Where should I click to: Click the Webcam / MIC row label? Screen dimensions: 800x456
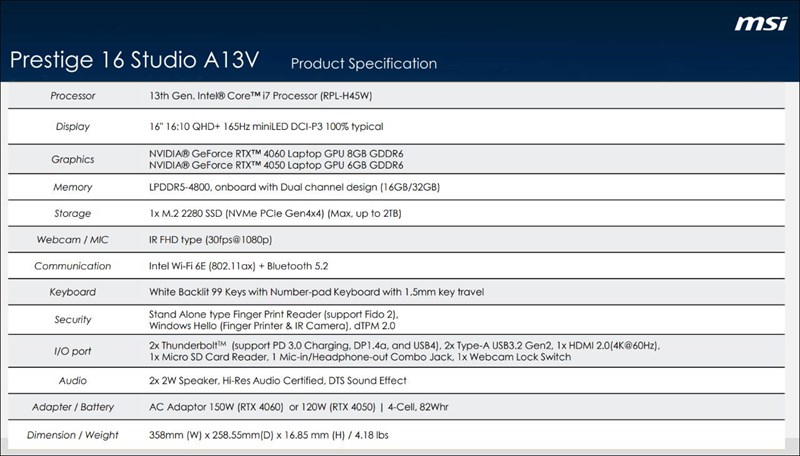coord(72,240)
